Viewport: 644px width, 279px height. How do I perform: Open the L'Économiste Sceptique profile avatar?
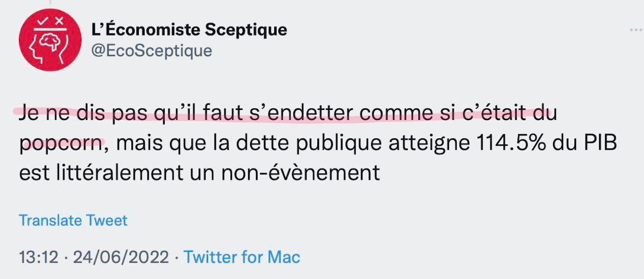[50, 40]
